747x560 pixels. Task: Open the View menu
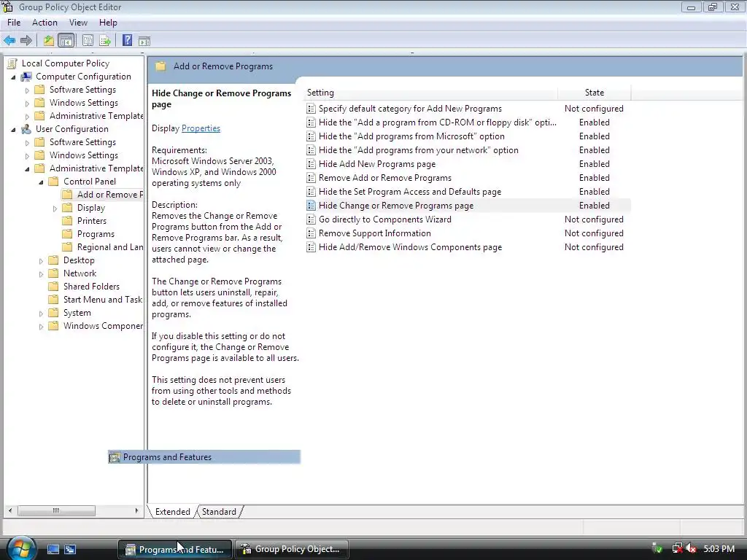click(x=78, y=23)
